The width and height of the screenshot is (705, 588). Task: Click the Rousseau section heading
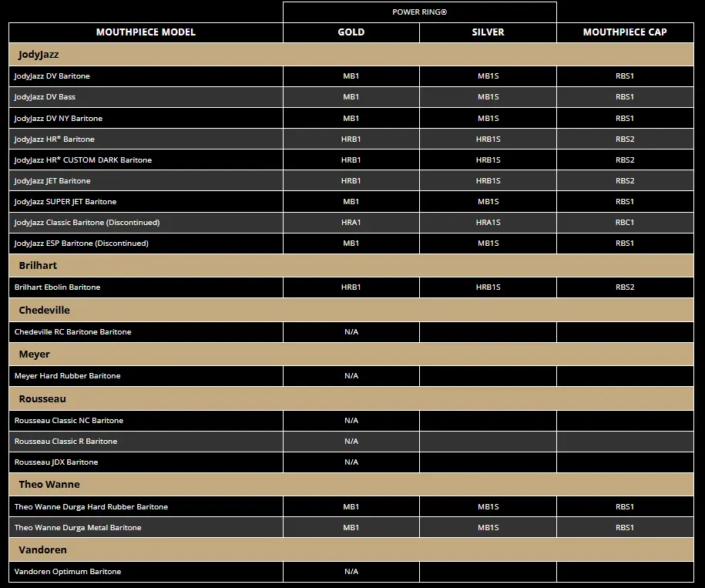coord(42,398)
